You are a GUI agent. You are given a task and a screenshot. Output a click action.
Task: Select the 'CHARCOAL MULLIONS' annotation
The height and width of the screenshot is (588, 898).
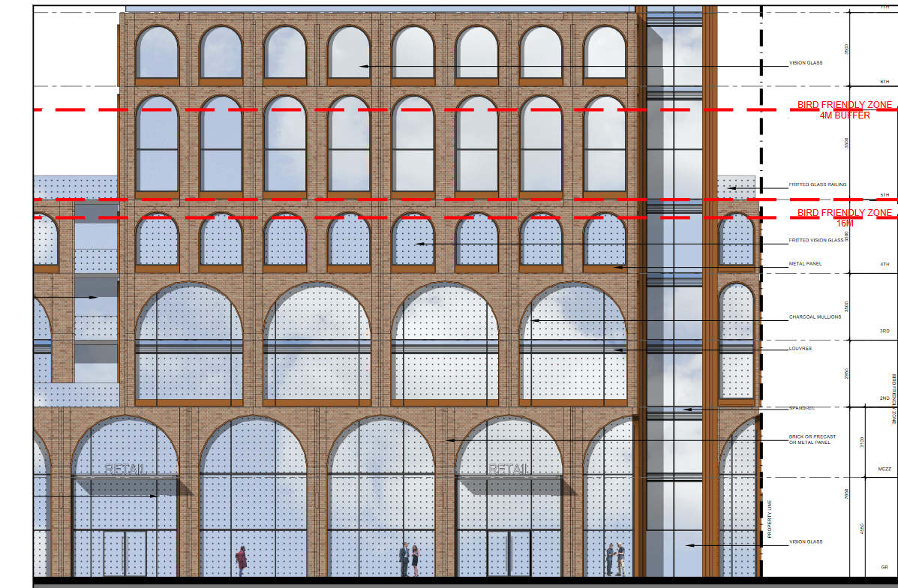pos(815,317)
